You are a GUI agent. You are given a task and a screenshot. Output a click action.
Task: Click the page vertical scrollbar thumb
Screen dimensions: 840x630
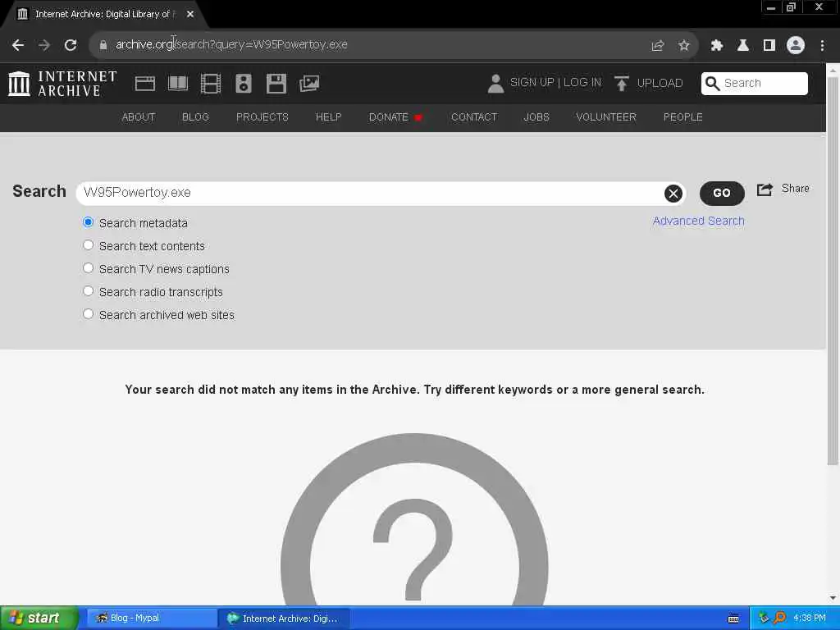tap(833, 271)
